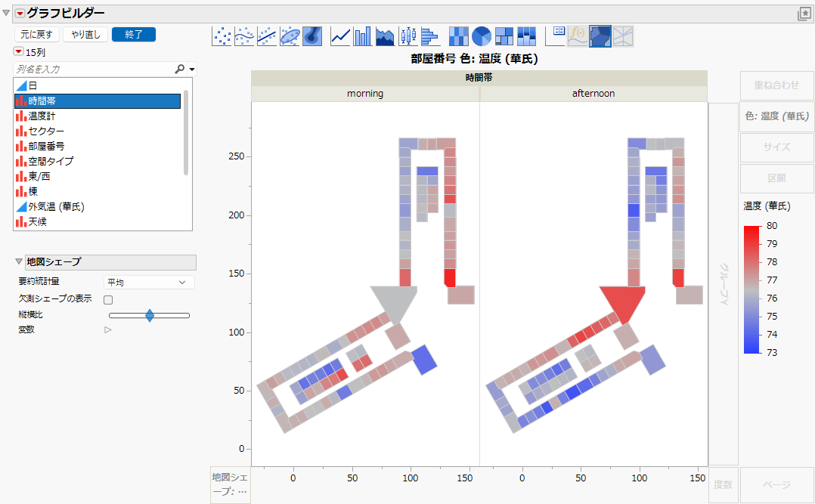The height and width of the screenshot is (504, 815).
Task: Click the サイズ drop zone
Action: pyautogui.click(x=776, y=147)
